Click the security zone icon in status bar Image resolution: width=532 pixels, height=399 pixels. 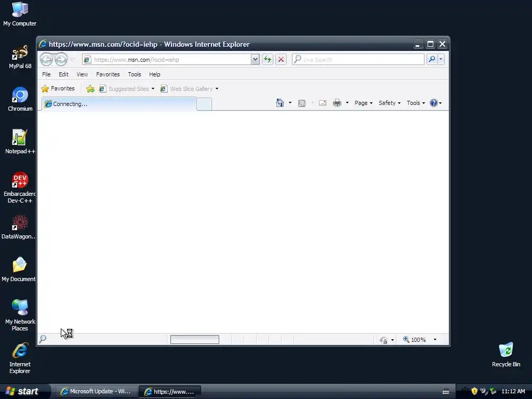coord(383,340)
